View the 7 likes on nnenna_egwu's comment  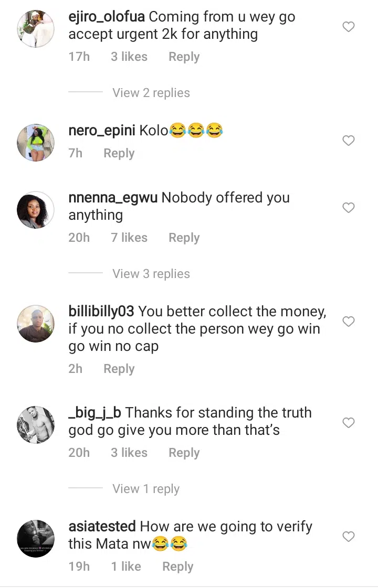[129, 238]
